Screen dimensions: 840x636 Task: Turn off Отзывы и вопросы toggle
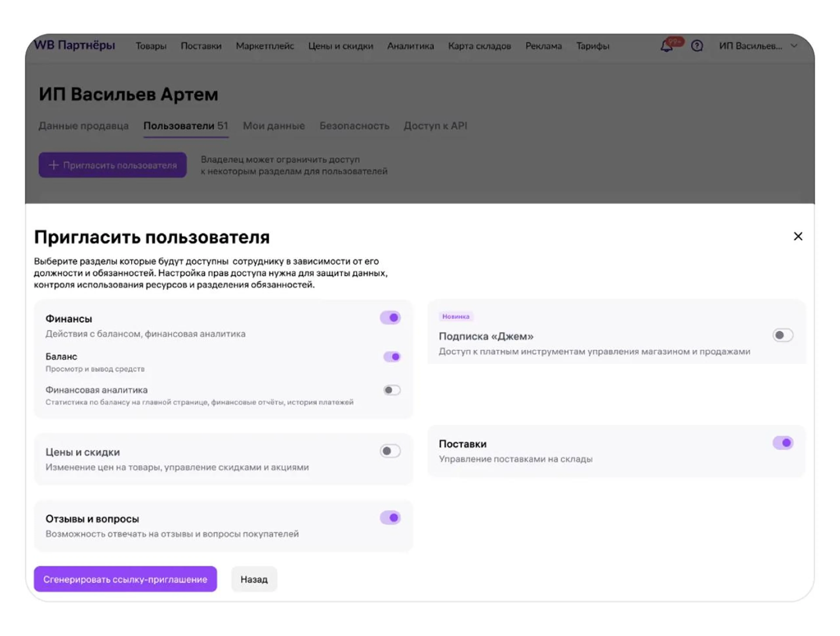click(x=390, y=518)
